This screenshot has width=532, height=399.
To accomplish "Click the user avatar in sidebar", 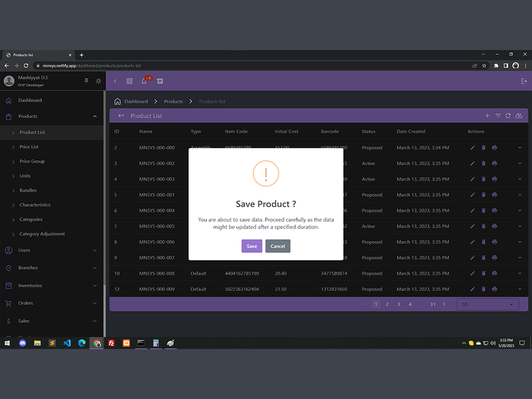I will tap(9, 81).
